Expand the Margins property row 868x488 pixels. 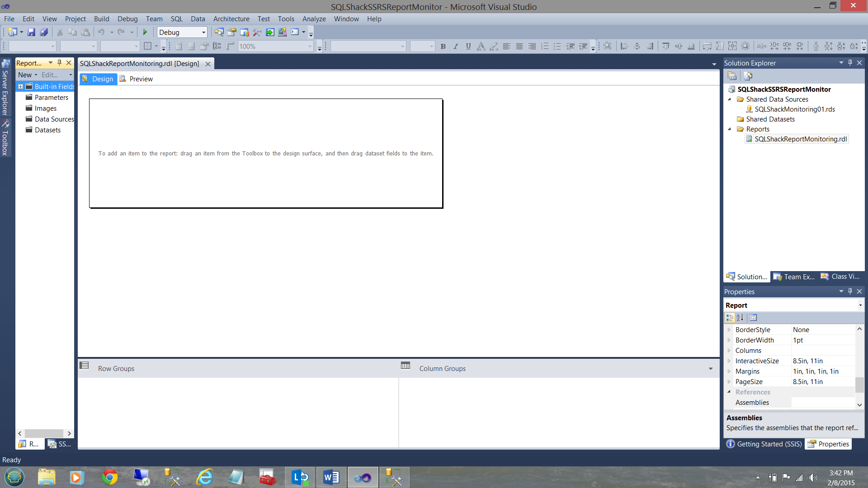coord(729,371)
